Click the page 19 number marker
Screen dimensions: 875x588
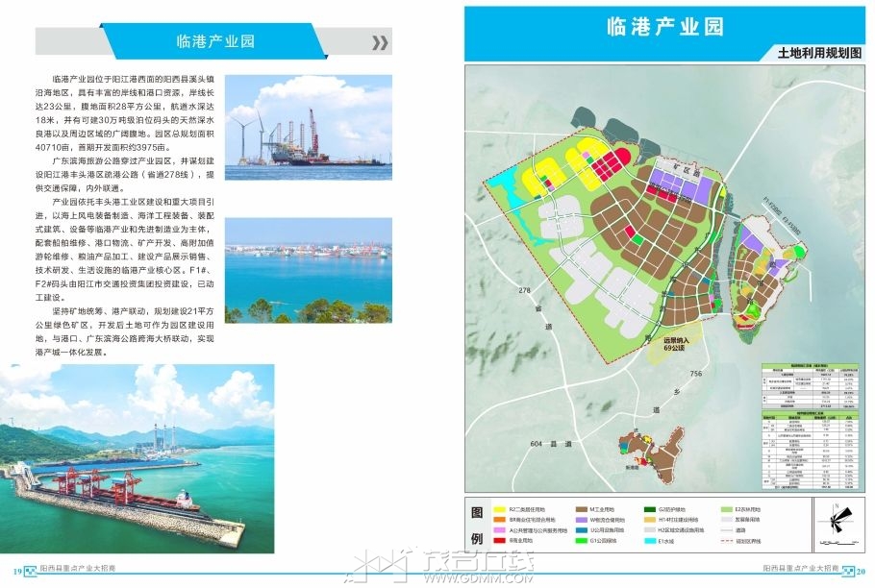(x=17, y=572)
